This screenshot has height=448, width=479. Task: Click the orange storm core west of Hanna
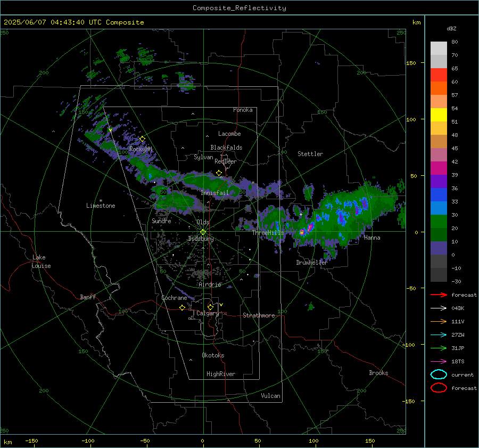coord(302,232)
